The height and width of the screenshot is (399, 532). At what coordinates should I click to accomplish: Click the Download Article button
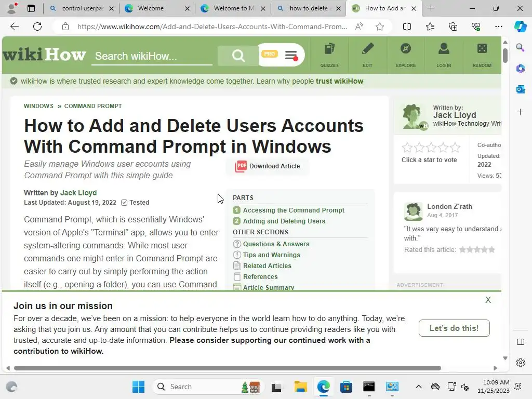[x=268, y=166]
